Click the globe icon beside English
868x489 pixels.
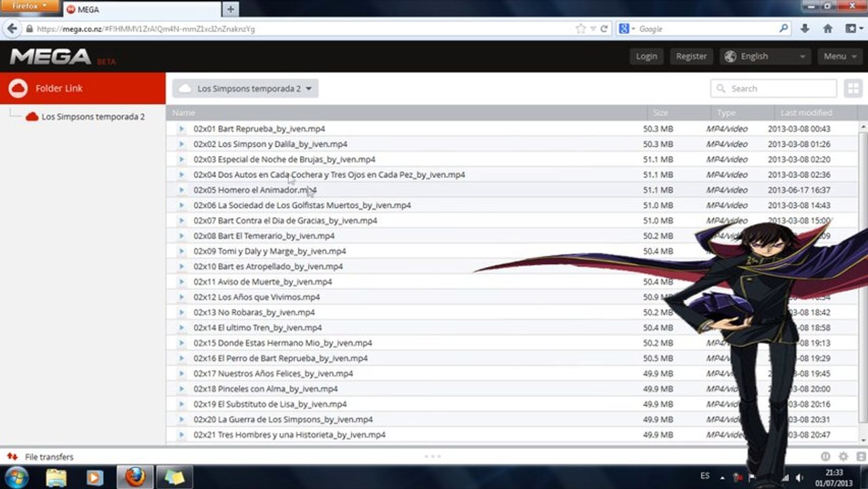pyautogui.click(x=730, y=56)
